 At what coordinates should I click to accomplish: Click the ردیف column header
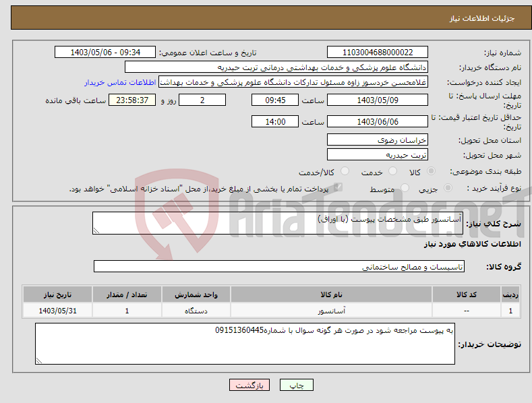click(x=510, y=294)
